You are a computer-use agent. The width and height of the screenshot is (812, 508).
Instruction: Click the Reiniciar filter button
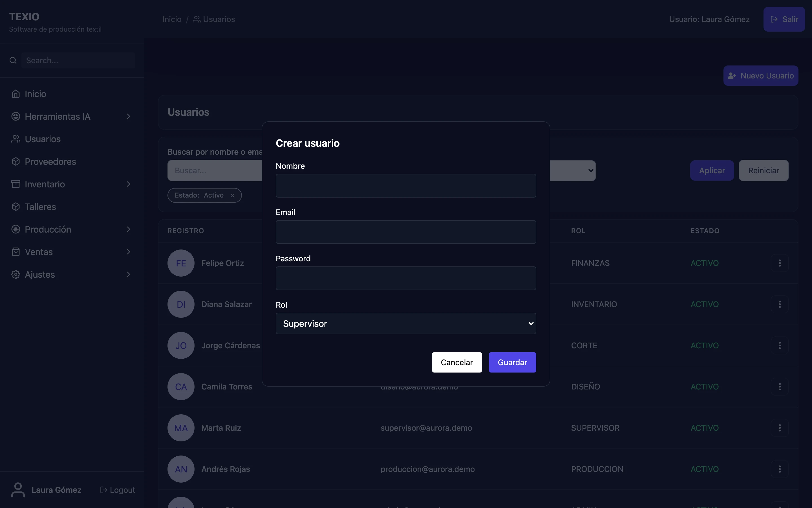764,171
